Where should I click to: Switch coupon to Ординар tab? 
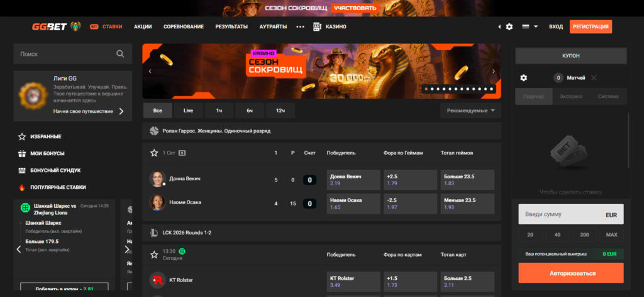(533, 97)
